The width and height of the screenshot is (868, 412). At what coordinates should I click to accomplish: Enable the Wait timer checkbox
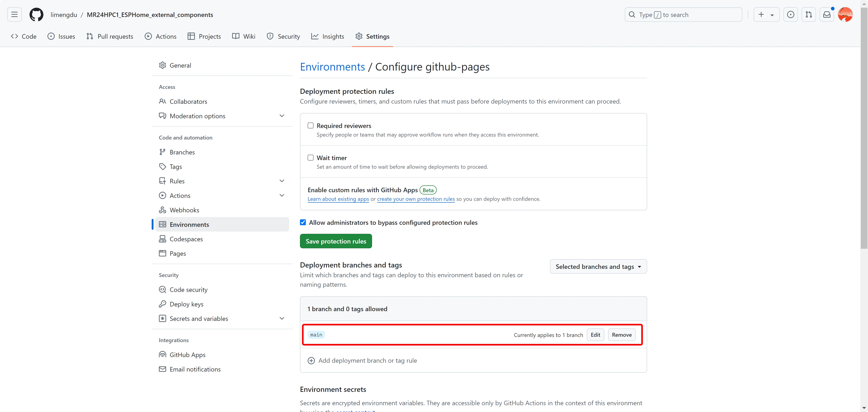[x=310, y=157]
